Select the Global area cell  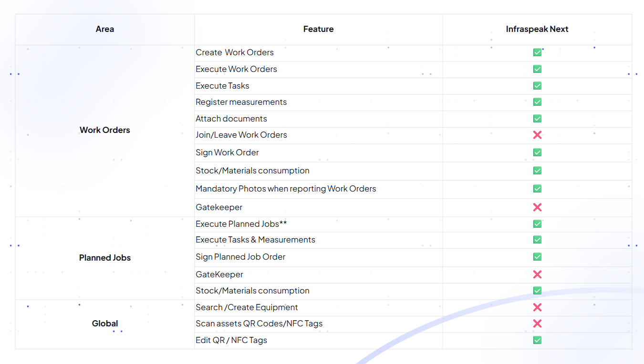pos(105,324)
